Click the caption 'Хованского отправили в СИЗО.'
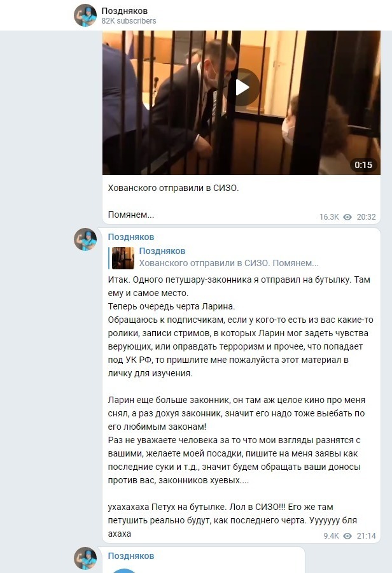This screenshot has height=573, width=392. click(173, 188)
